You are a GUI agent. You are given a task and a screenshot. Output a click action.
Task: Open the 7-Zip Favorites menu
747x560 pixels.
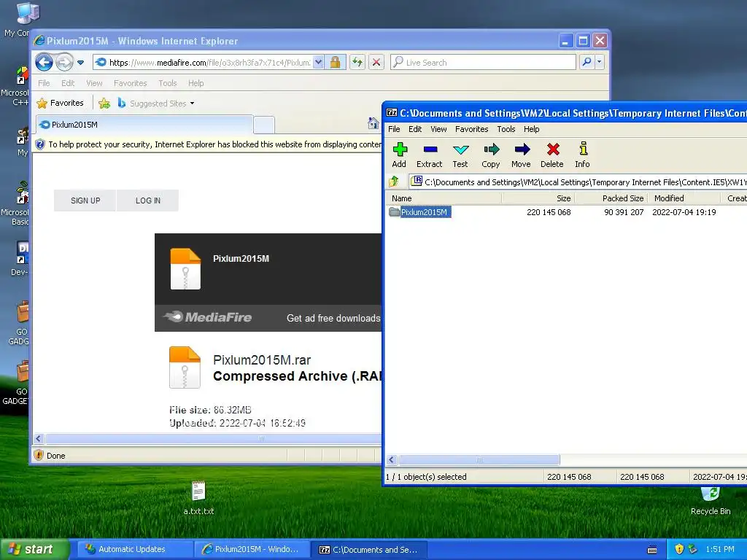472,129
